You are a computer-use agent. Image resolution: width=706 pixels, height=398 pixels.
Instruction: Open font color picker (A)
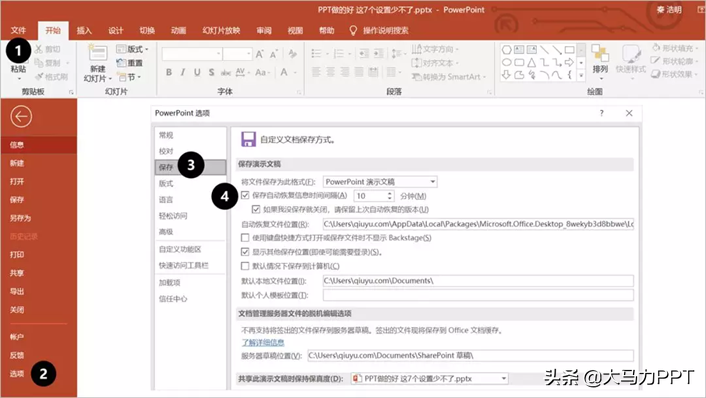pos(284,72)
